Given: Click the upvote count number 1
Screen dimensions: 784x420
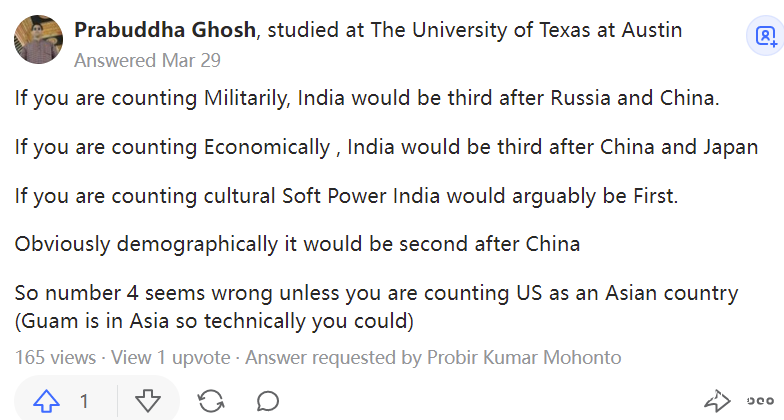Looking at the screenshot, I should pos(85,401).
